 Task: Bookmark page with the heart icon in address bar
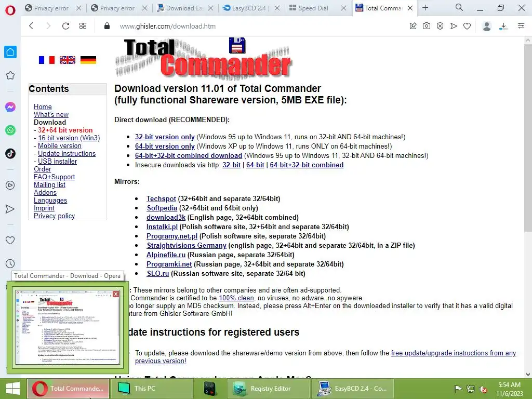click(467, 26)
